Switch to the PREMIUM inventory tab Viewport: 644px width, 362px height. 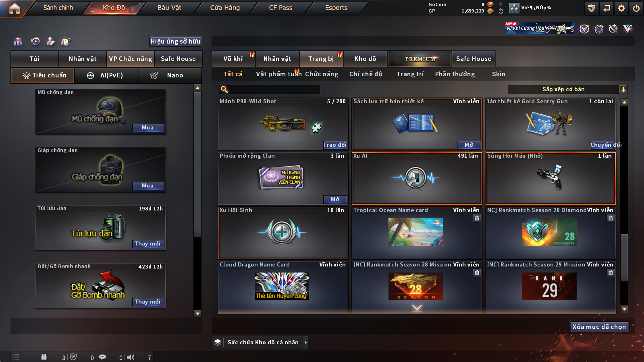coord(420,59)
